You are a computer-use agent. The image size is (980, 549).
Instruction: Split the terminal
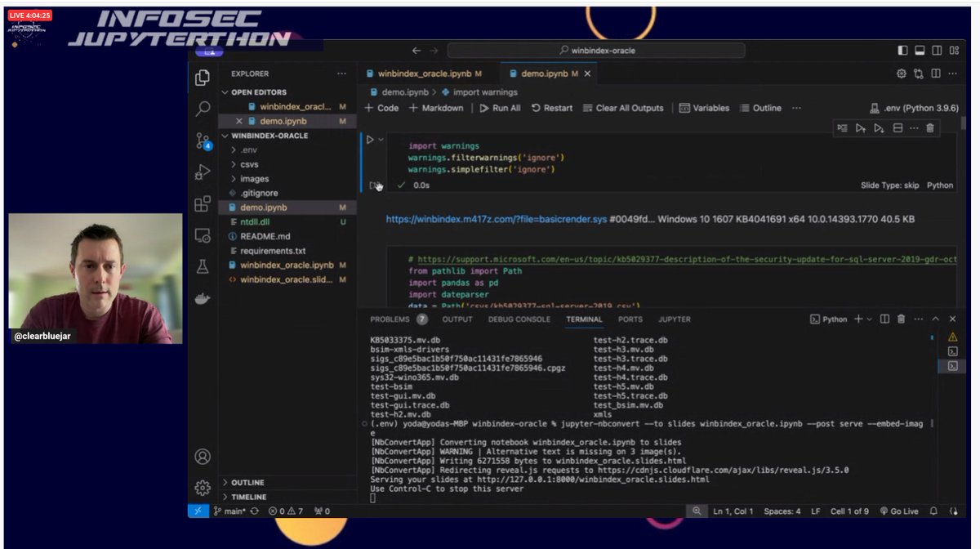884,319
